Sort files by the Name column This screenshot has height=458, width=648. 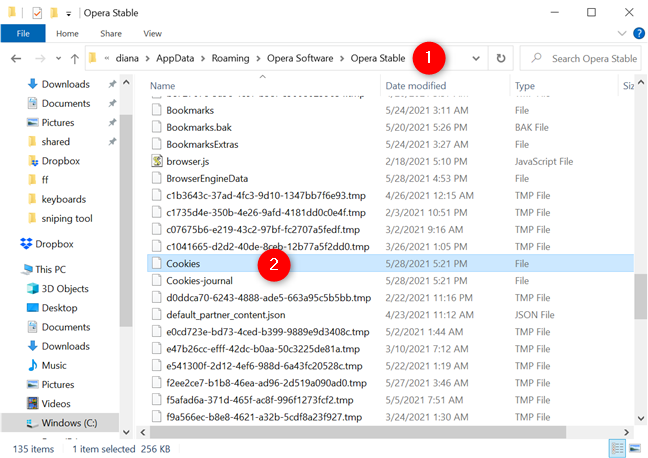pyautogui.click(x=162, y=86)
